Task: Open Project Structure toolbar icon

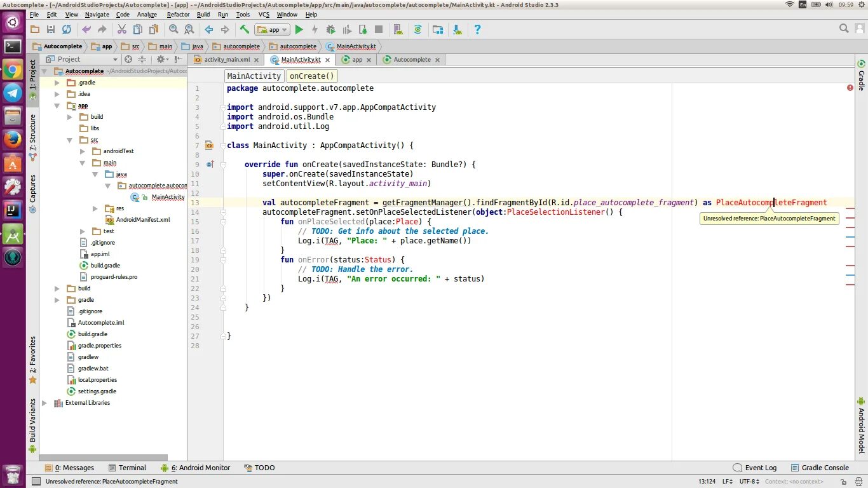Action: point(438,29)
